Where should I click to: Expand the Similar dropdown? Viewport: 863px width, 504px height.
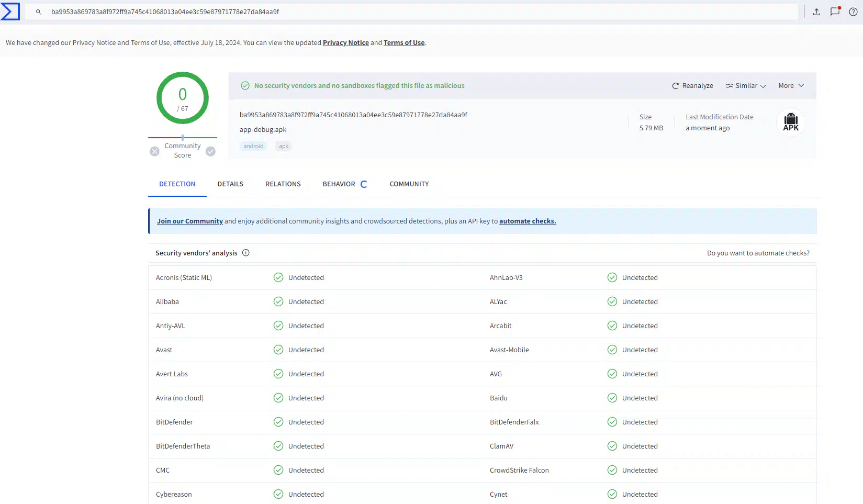[746, 85]
